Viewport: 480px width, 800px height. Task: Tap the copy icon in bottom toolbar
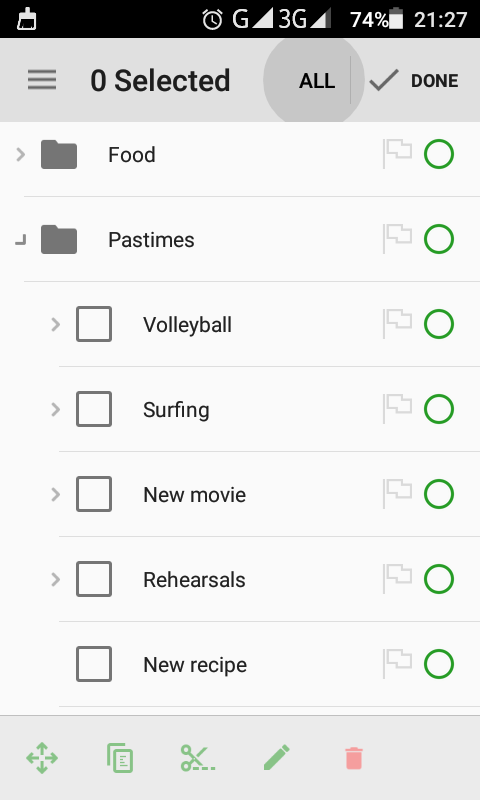(x=120, y=758)
